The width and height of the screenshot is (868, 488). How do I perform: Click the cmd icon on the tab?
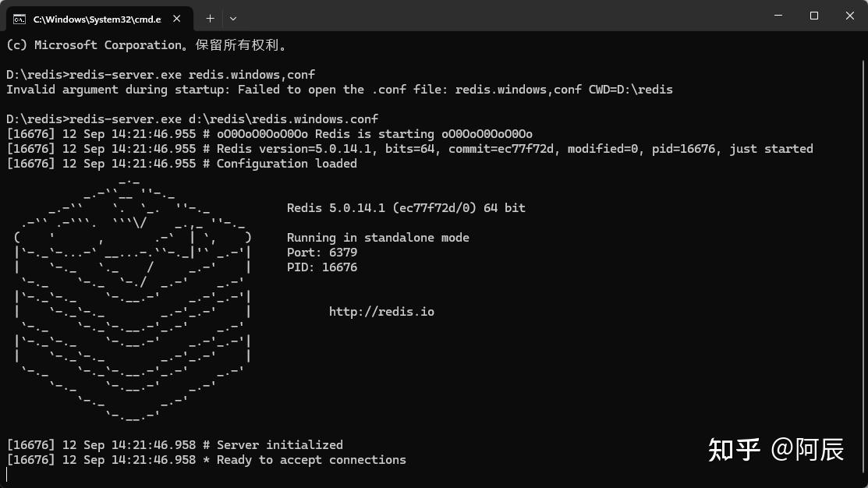point(19,17)
